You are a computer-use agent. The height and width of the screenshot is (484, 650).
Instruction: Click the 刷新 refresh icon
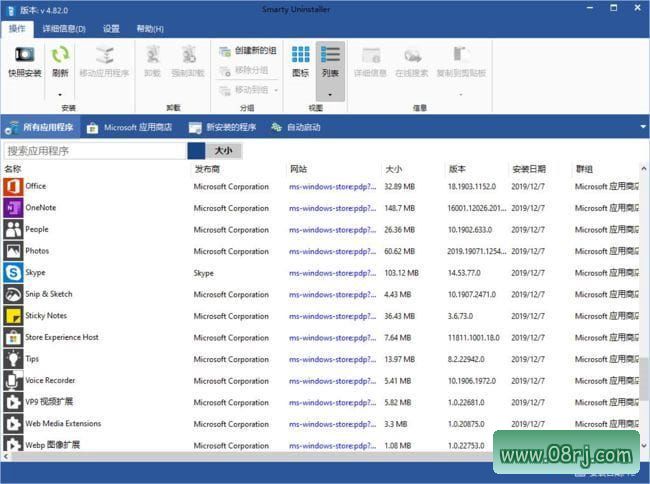pyautogui.click(x=60, y=54)
